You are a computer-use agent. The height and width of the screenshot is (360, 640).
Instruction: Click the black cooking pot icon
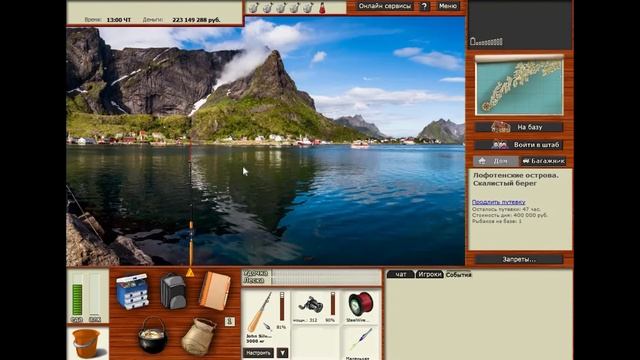tap(153, 335)
